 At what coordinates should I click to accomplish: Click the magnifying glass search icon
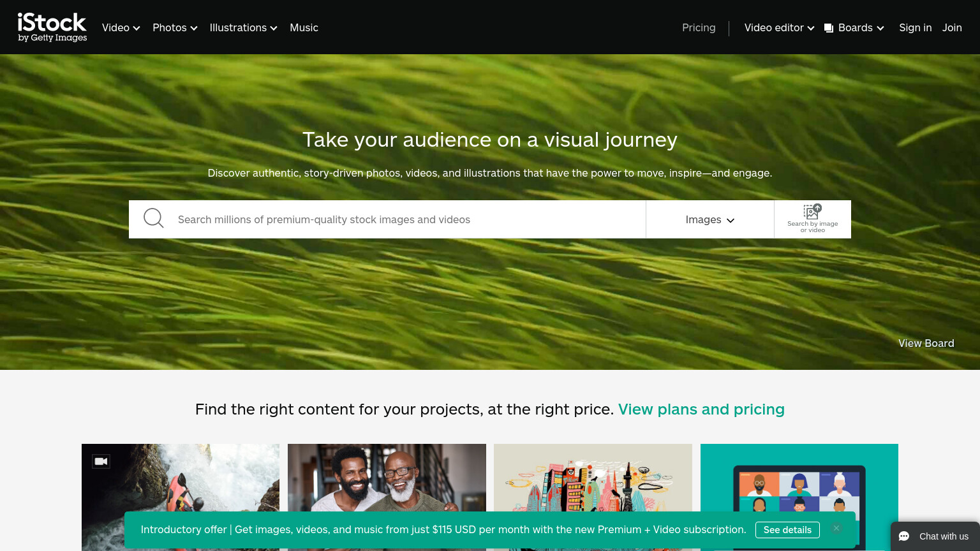tap(153, 219)
